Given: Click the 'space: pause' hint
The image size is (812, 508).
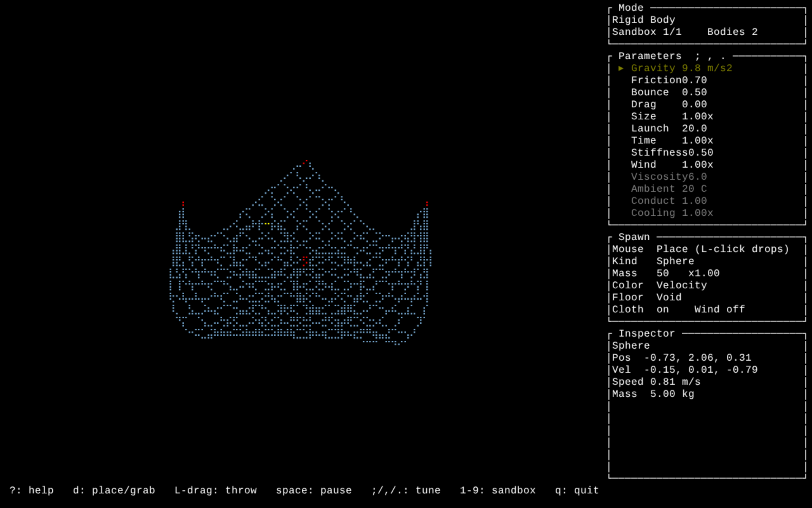Looking at the screenshot, I should tap(314, 491).
